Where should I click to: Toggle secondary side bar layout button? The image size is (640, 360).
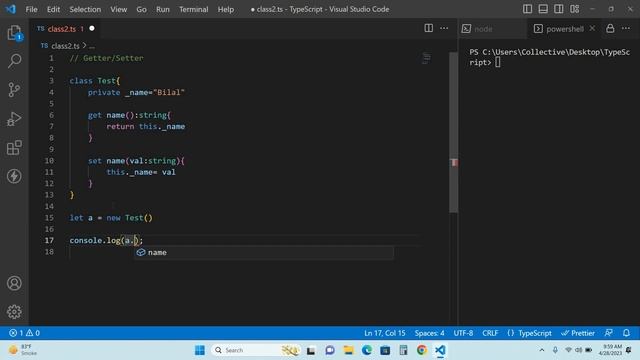tap(559, 9)
